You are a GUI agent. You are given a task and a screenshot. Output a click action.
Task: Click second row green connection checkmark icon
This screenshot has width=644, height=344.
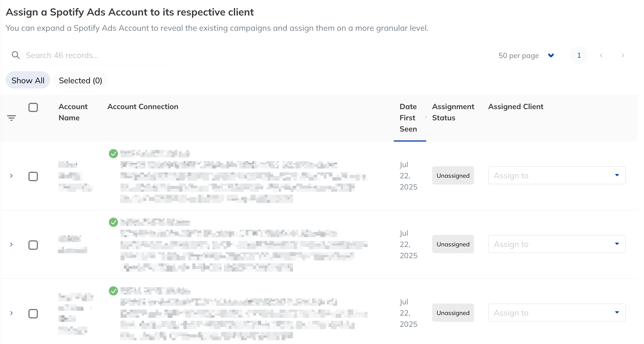point(113,222)
